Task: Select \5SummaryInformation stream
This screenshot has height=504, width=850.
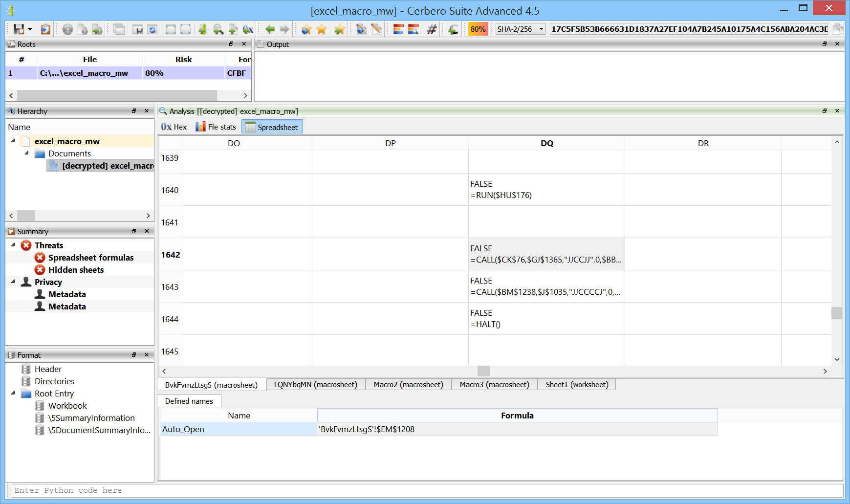Action: [x=91, y=418]
